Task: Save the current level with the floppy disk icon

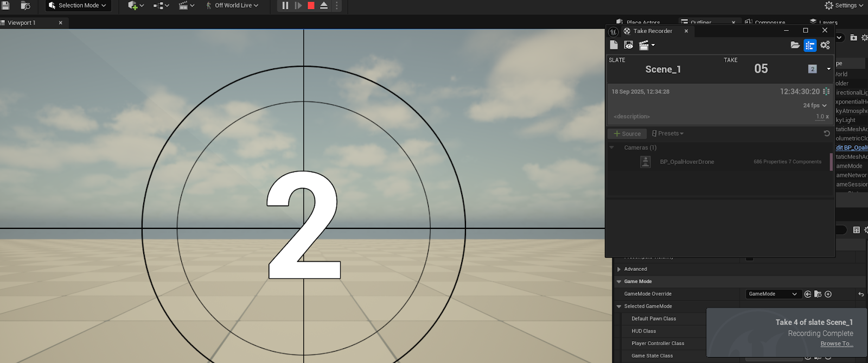Action: (6, 5)
